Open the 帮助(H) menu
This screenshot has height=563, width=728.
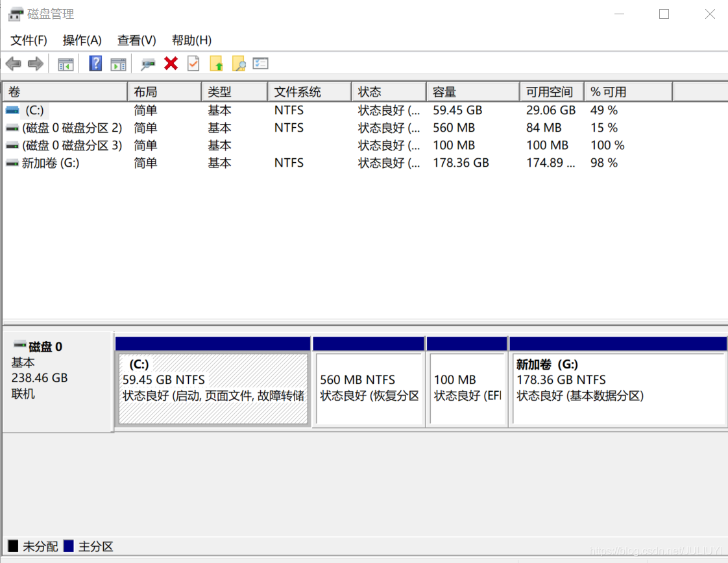(192, 40)
